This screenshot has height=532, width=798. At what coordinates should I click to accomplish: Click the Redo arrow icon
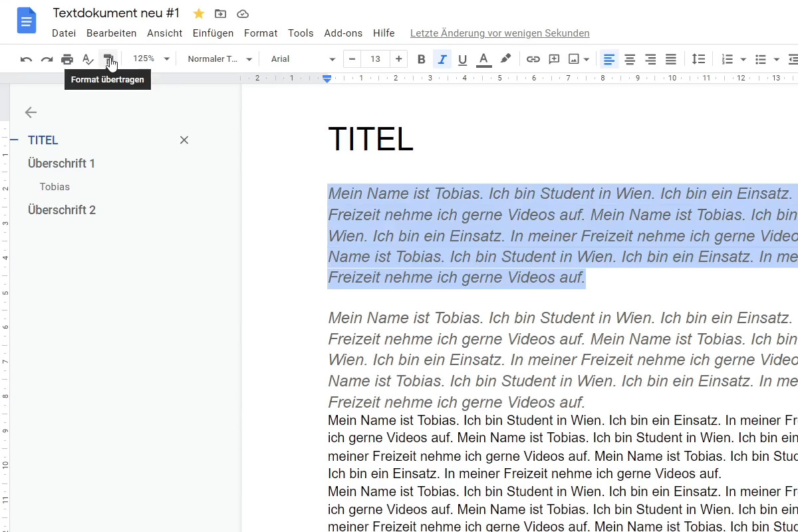point(47,59)
